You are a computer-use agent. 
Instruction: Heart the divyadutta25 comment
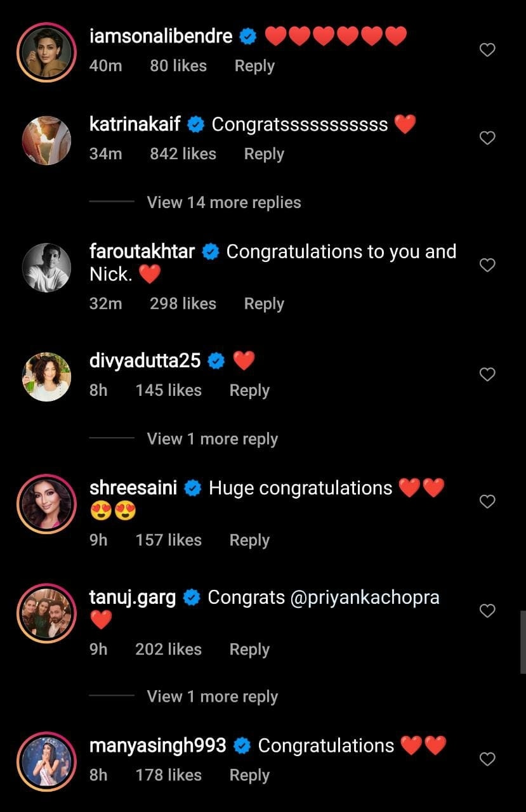click(487, 374)
